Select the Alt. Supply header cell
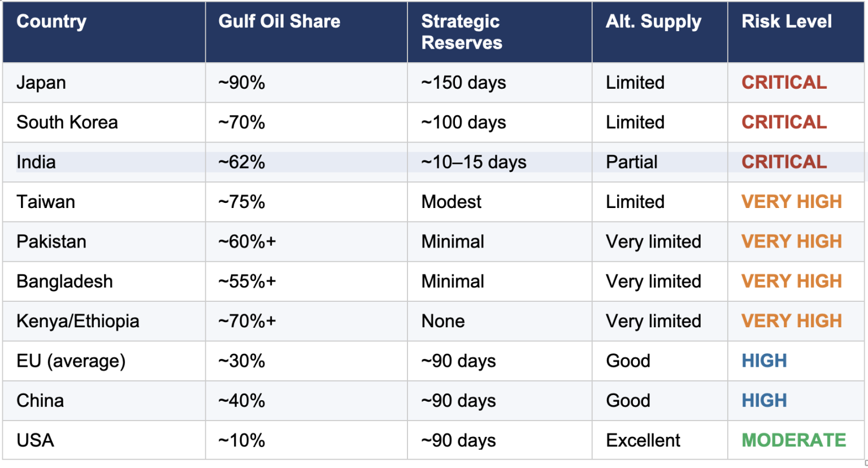 (653, 21)
